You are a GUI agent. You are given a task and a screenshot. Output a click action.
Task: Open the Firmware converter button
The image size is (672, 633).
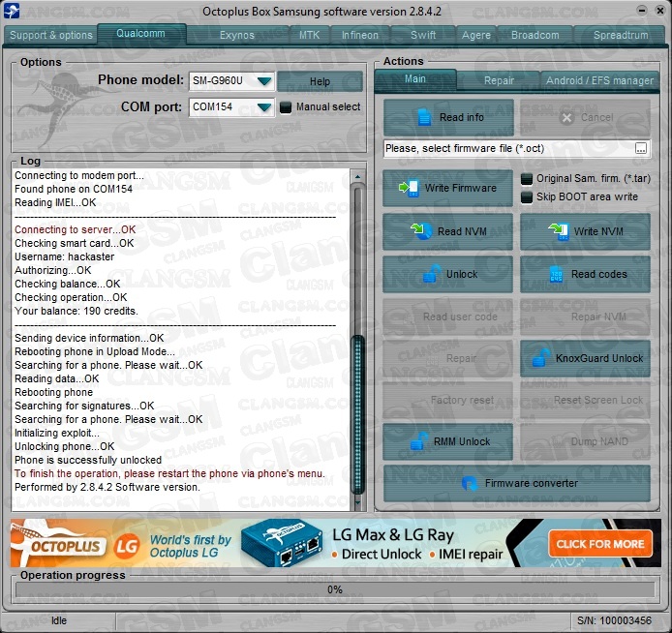pos(517,483)
